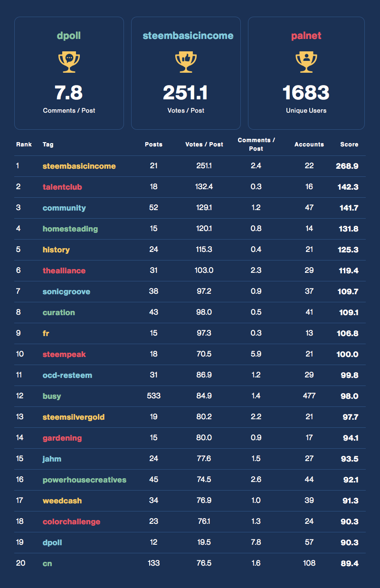Click the score 142.3
The height and width of the screenshot is (588, 380).
coord(348,187)
